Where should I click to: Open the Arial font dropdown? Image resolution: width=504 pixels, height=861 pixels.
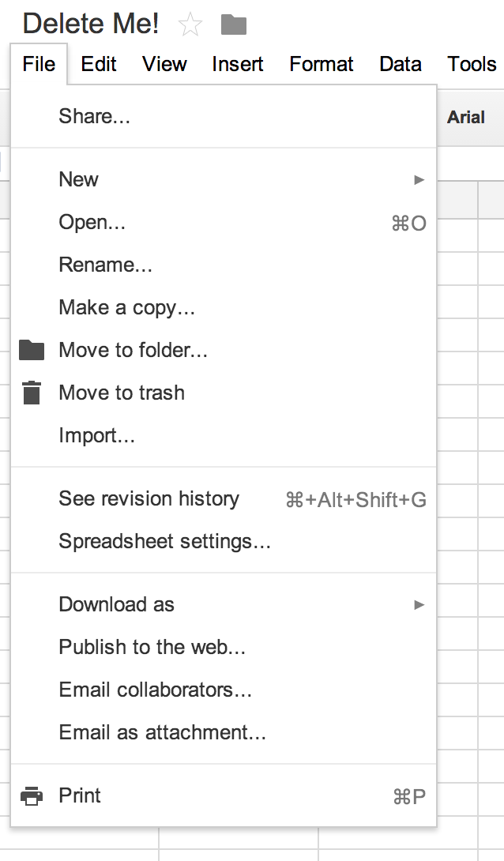coord(466,118)
